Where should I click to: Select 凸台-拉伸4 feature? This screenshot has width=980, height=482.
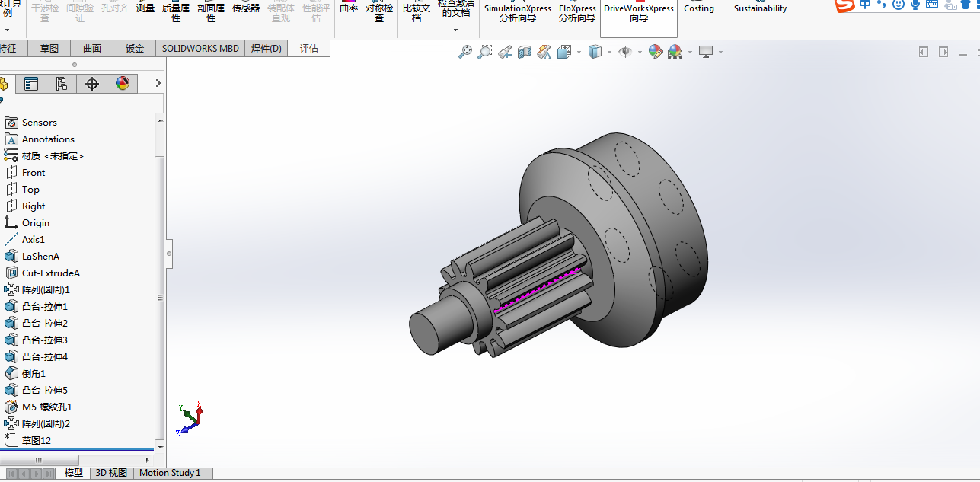pos(44,357)
